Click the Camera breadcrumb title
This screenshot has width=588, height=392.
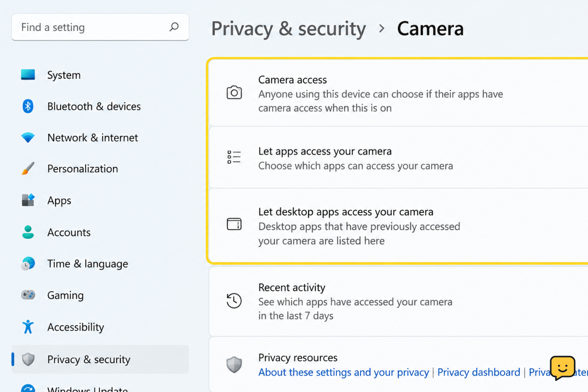point(430,29)
